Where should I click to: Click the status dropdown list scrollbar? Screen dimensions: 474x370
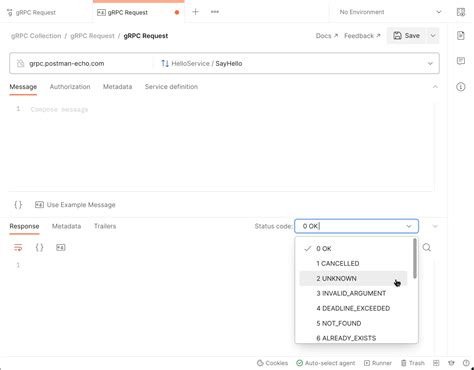415,258
